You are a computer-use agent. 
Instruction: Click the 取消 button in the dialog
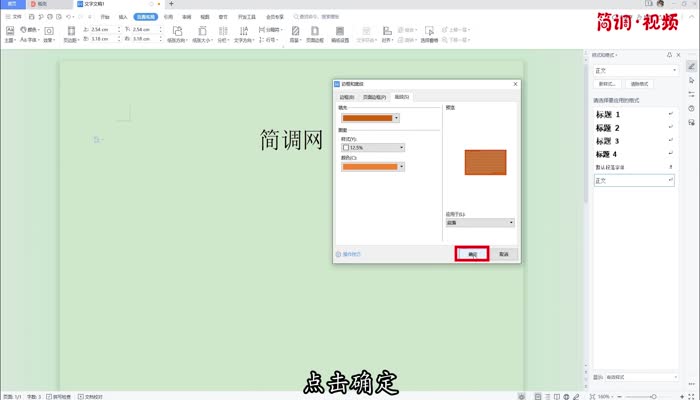coord(504,254)
